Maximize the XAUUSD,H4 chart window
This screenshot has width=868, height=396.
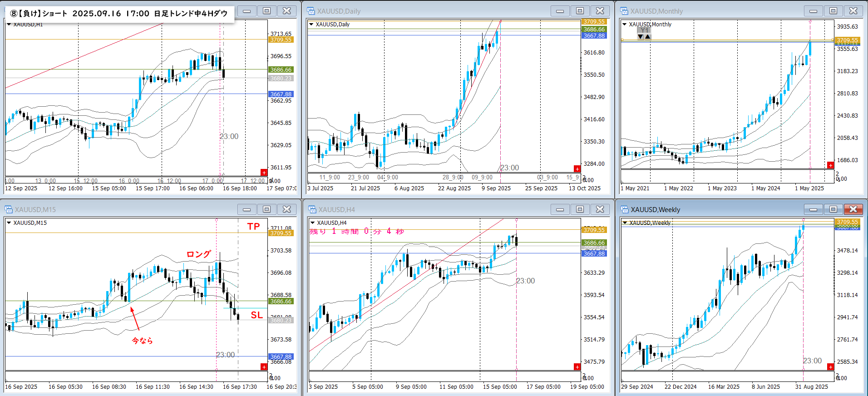[x=580, y=209]
